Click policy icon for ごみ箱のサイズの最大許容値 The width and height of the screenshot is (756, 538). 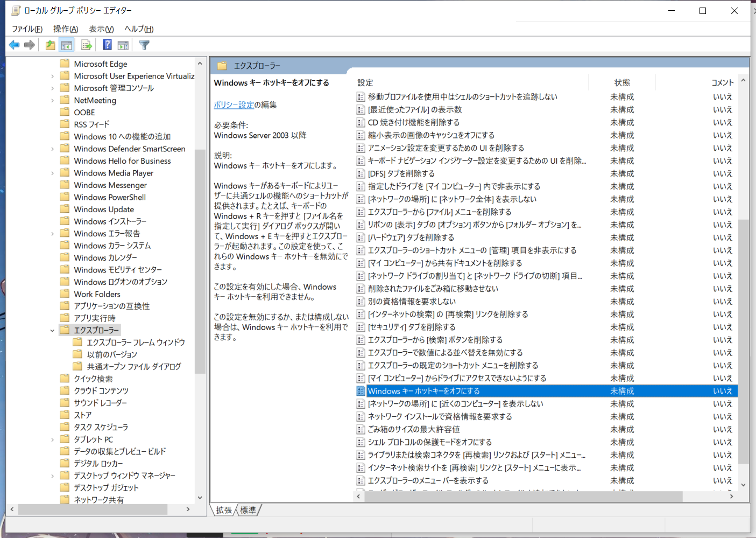point(361,429)
